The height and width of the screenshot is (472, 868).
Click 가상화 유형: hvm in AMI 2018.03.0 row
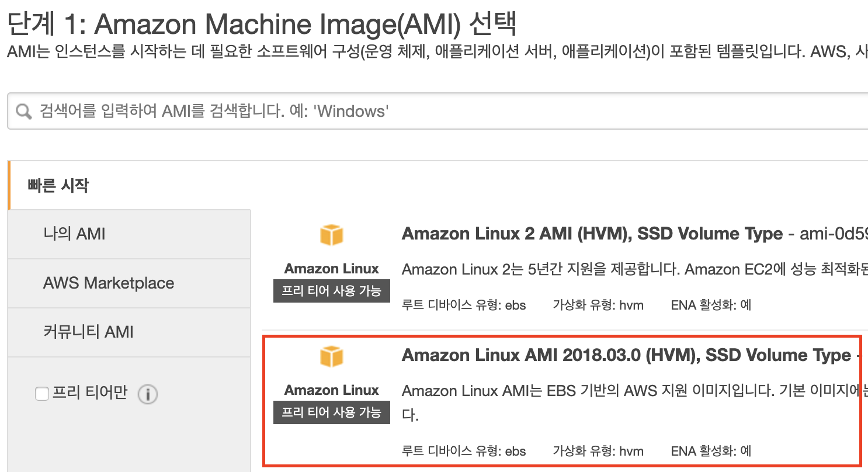pos(598,451)
